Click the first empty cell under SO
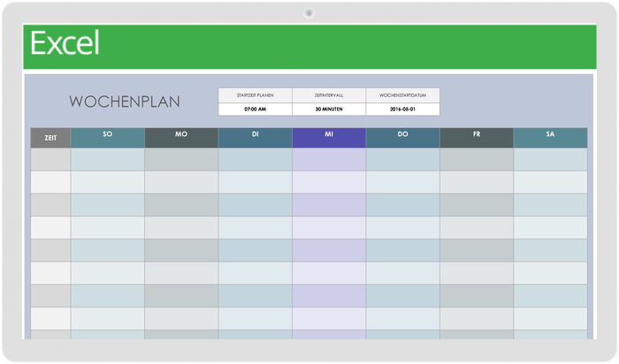The width and height of the screenshot is (619, 364). pos(107,159)
